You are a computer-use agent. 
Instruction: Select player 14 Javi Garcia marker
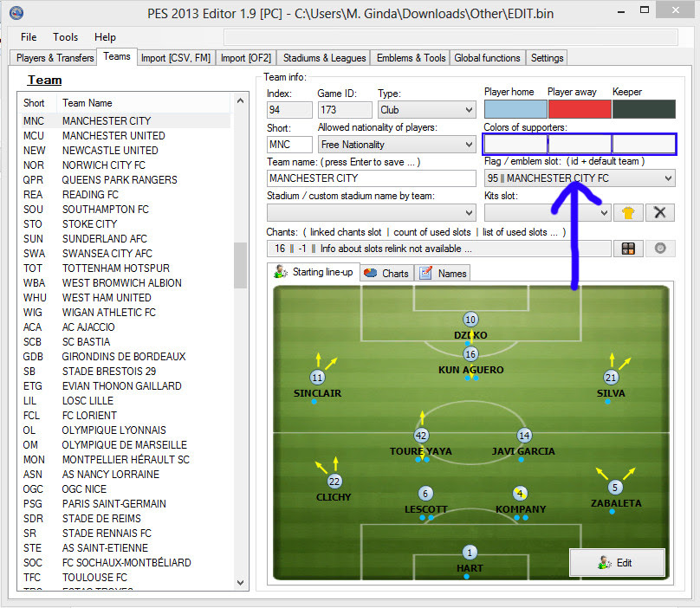coord(524,436)
